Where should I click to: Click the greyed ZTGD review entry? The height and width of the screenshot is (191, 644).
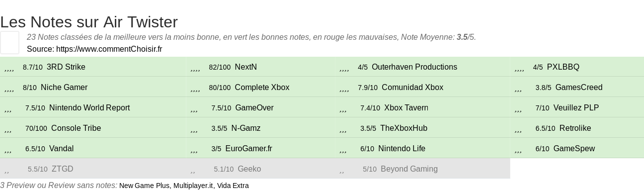click(63, 169)
